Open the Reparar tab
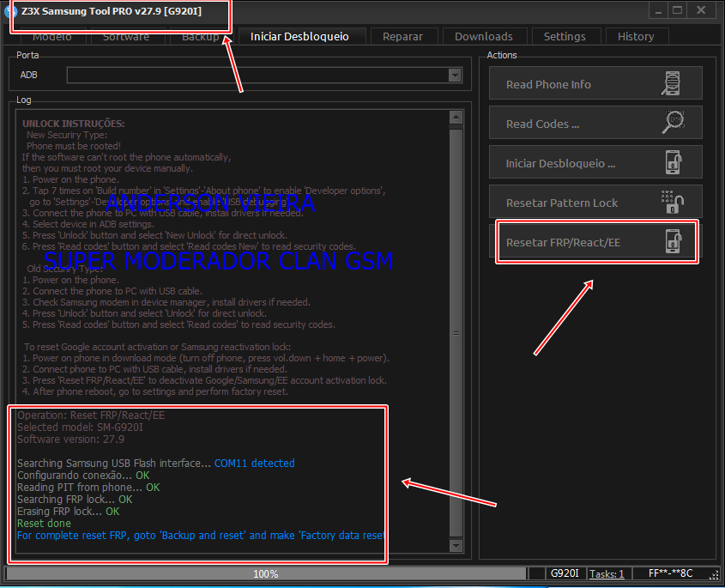This screenshot has width=725, height=588. 402,37
